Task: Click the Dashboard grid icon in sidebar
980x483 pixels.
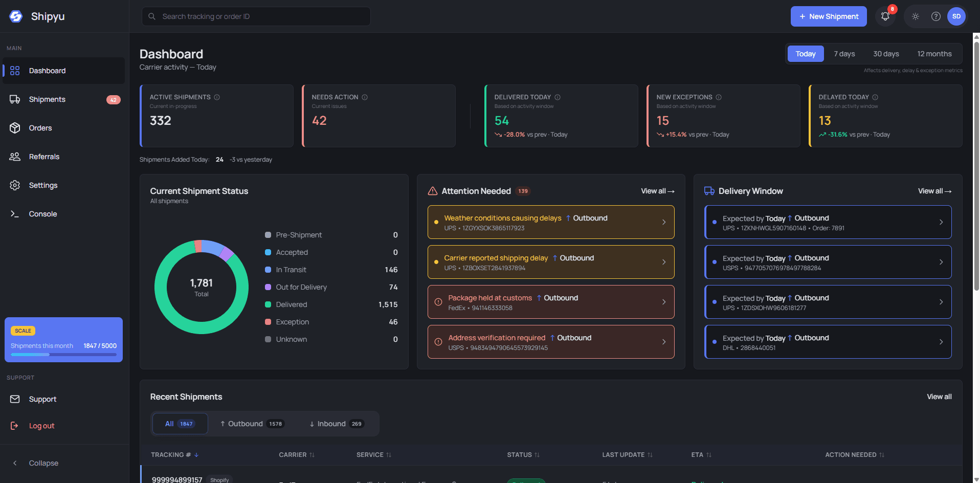Action: (x=15, y=71)
